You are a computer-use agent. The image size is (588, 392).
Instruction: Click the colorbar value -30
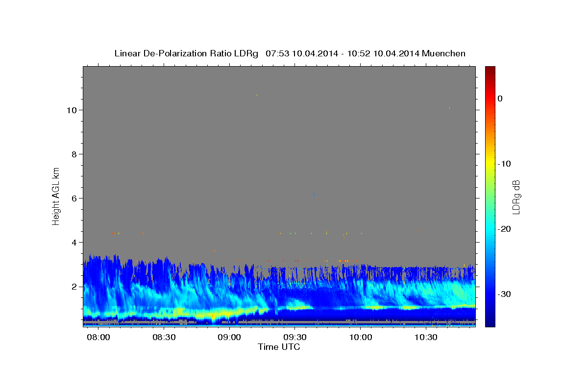(x=504, y=294)
